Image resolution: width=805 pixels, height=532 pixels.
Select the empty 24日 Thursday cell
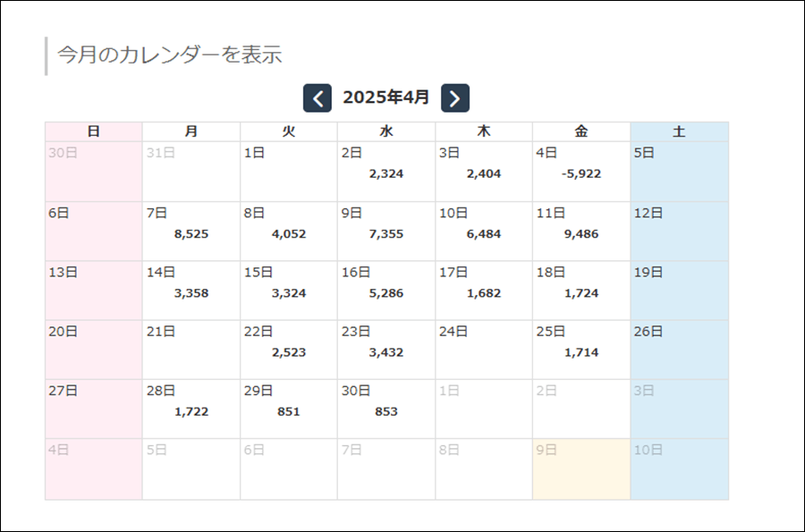484,350
